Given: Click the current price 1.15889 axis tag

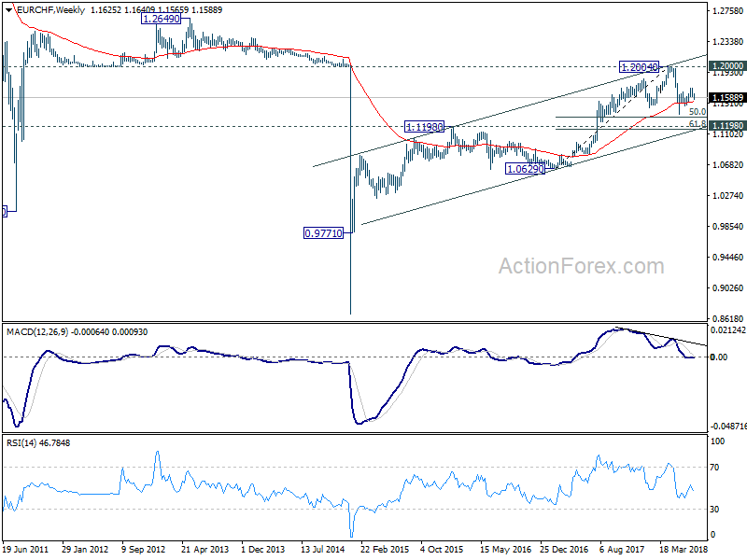Looking at the screenshot, I should click(726, 98).
